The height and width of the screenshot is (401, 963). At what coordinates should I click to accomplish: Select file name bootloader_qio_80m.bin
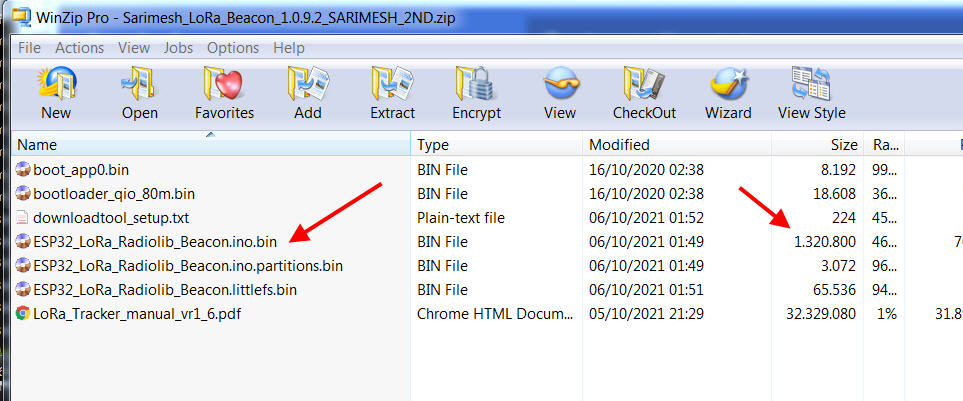(114, 194)
